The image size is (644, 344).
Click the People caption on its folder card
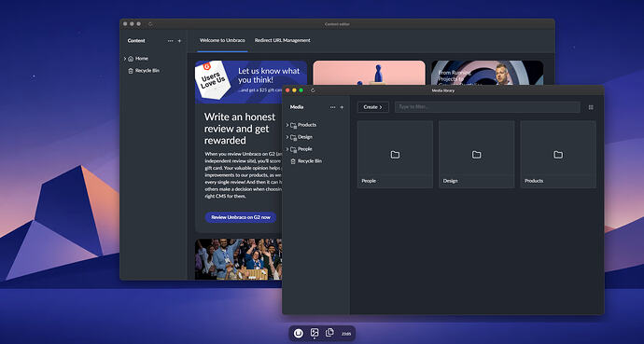coord(369,181)
